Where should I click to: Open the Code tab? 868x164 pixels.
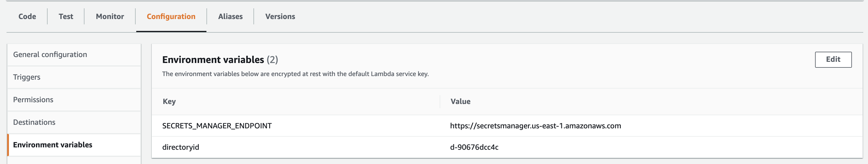[x=27, y=17]
